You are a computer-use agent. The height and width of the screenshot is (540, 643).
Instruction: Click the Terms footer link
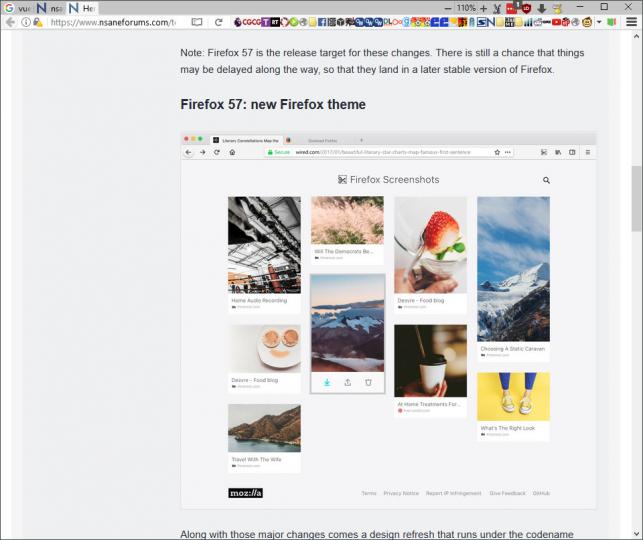point(369,493)
